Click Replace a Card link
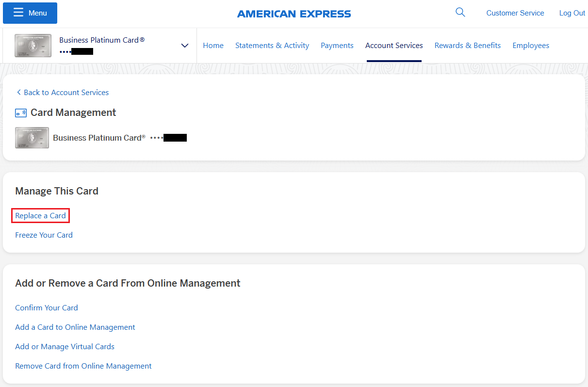Viewport: 588px width, 387px height. tap(40, 216)
